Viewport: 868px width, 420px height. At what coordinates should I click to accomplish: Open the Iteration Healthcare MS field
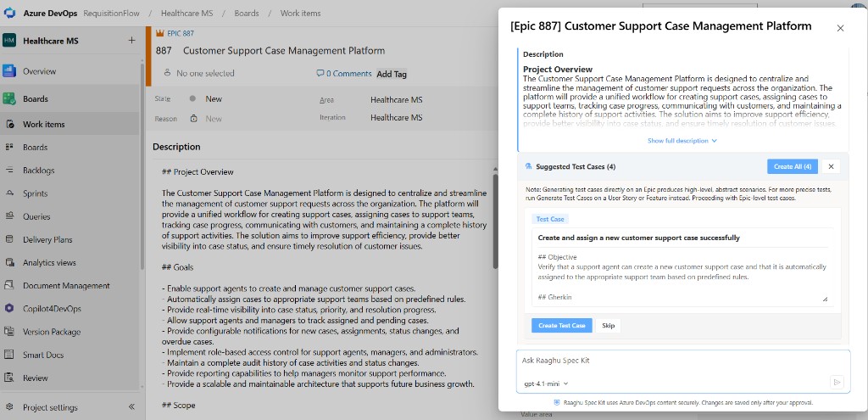tap(397, 117)
